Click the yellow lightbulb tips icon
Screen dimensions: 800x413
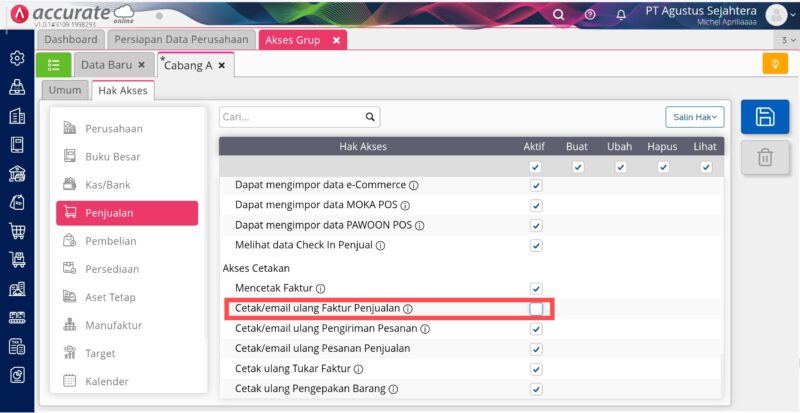[775, 64]
